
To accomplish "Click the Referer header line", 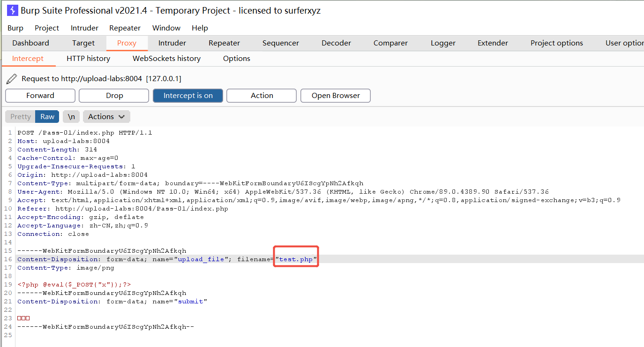I will [123, 209].
